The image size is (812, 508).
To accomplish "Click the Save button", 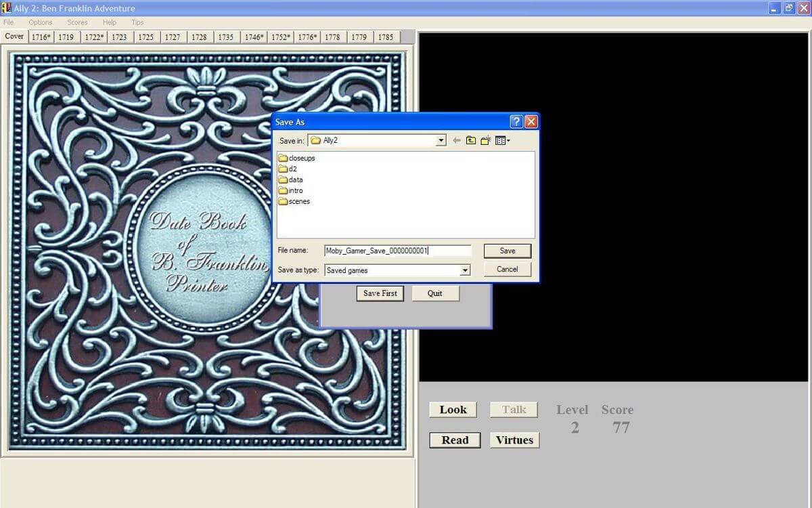I will coord(507,251).
